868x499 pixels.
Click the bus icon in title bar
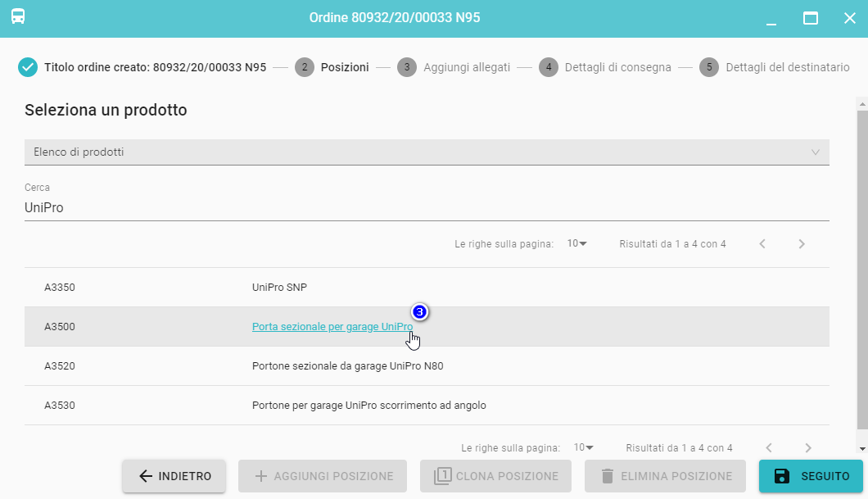[x=18, y=17]
